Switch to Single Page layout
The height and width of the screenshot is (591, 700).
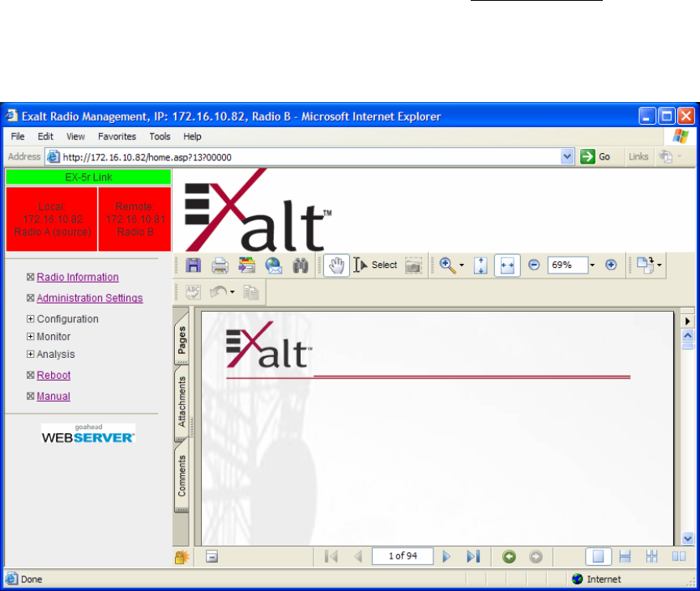point(598,557)
